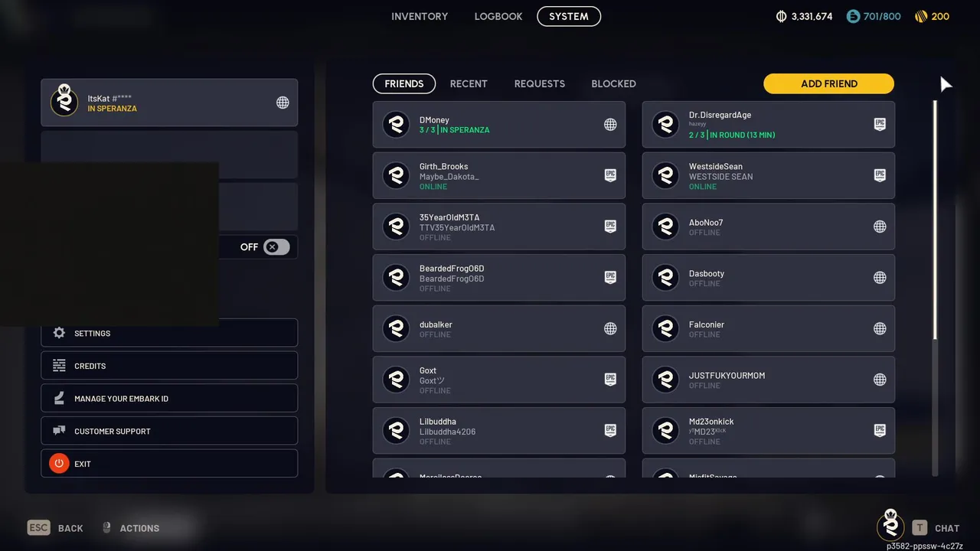The height and width of the screenshot is (551, 980).
Task: Open Settings
Action: [x=169, y=333]
